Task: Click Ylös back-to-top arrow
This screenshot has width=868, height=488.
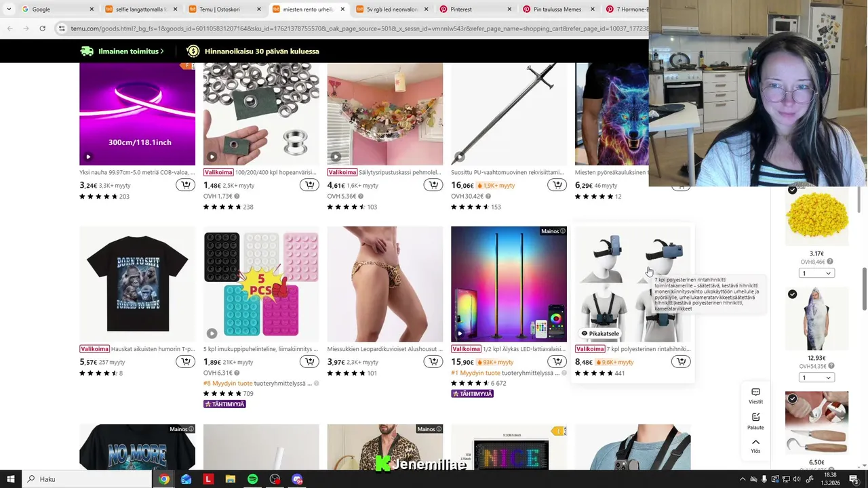Action: pos(755,445)
